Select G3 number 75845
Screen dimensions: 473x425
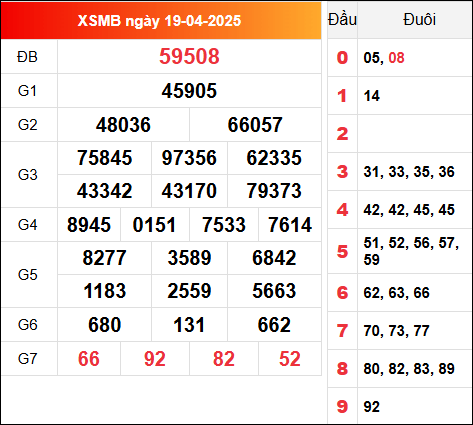coord(105,158)
